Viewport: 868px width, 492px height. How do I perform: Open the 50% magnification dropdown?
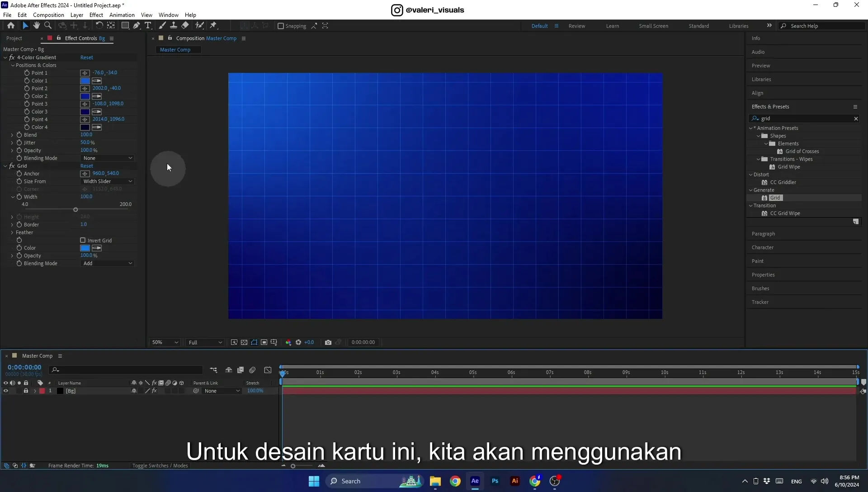tap(165, 342)
